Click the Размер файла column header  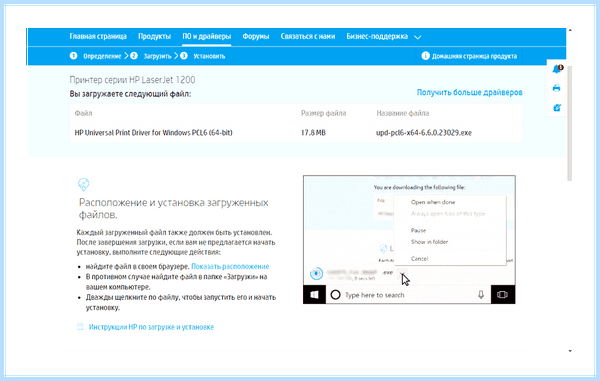click(x=323, y=113)
